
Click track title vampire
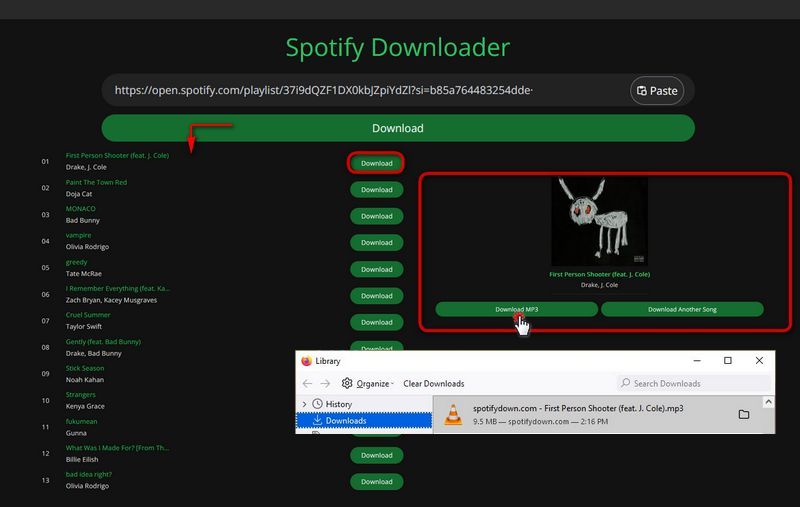click(x=79, y=235)
